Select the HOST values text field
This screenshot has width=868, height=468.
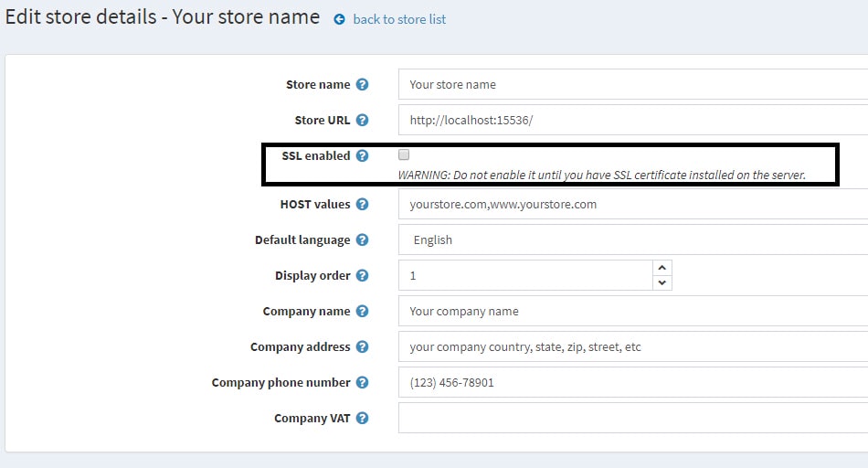(633, 204)
